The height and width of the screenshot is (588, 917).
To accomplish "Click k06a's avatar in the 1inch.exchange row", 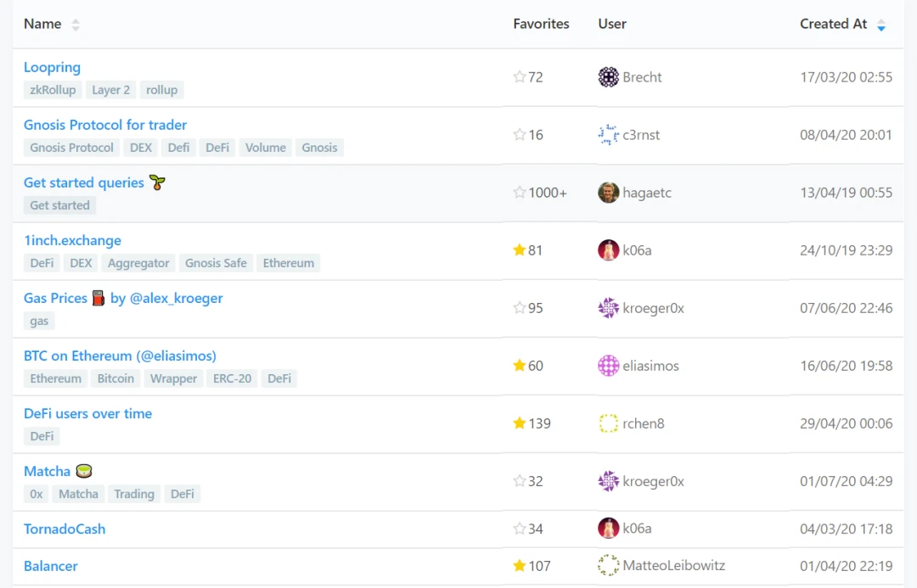I will (x=608, y=250).
